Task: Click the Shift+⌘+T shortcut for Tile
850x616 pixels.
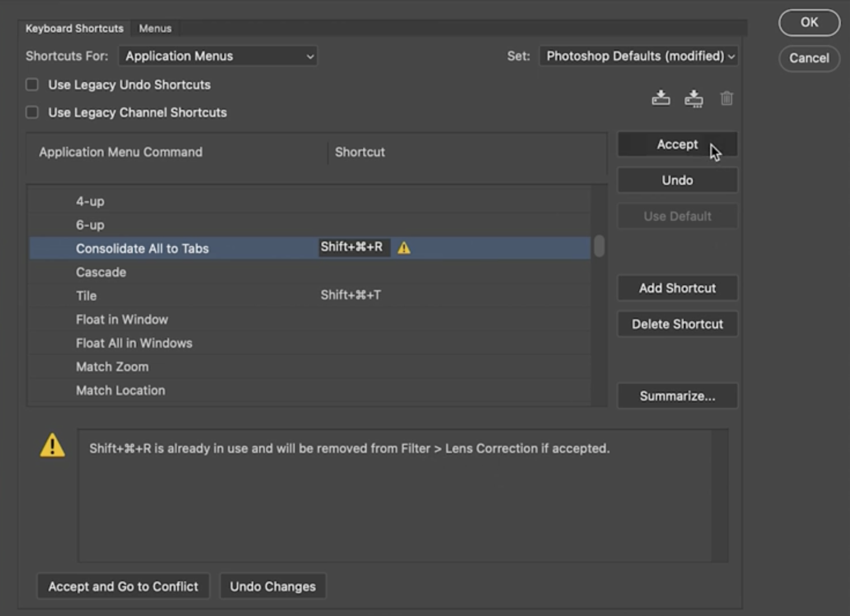Action: click(x=351, y=295)
